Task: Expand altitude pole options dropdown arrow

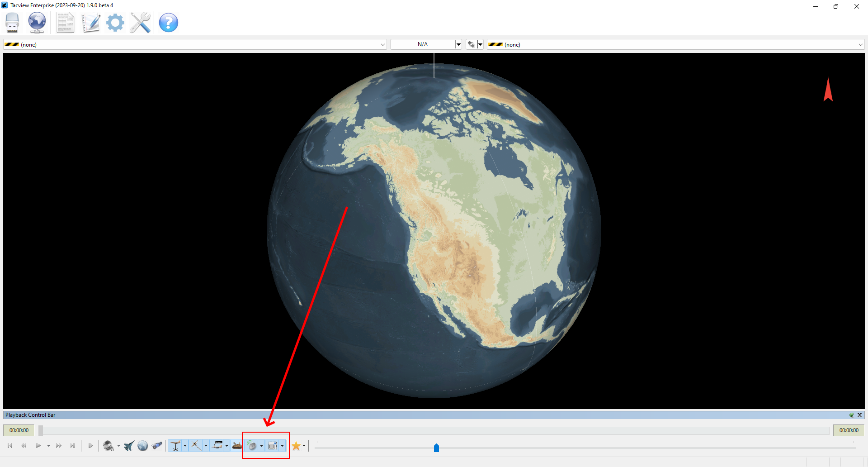Action: coord(185,446)
